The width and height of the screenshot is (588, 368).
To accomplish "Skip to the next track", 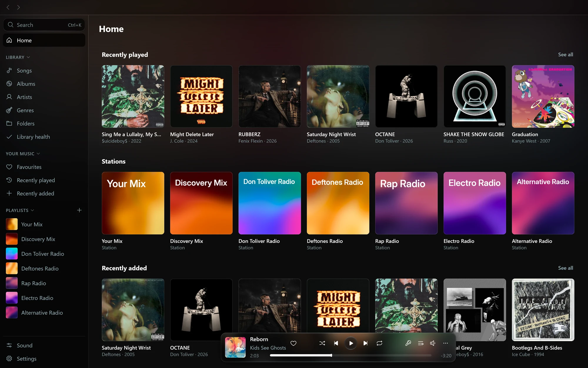I will [365, 343].
